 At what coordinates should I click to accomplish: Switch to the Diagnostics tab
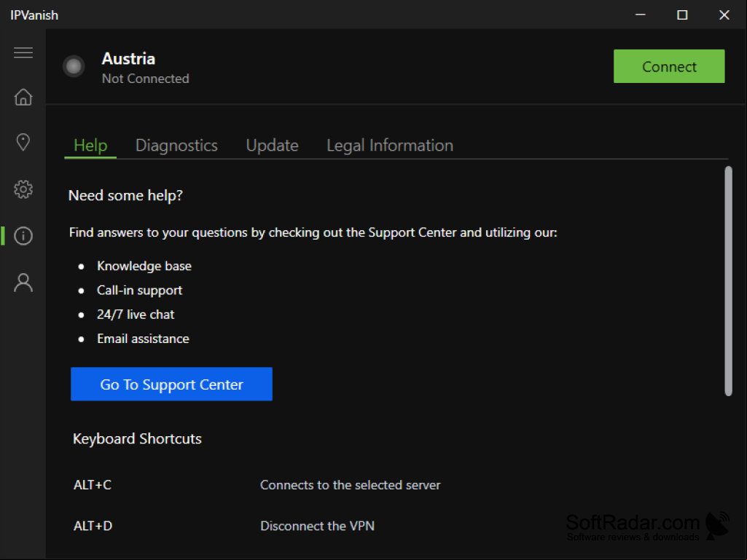tap(177, 145)
